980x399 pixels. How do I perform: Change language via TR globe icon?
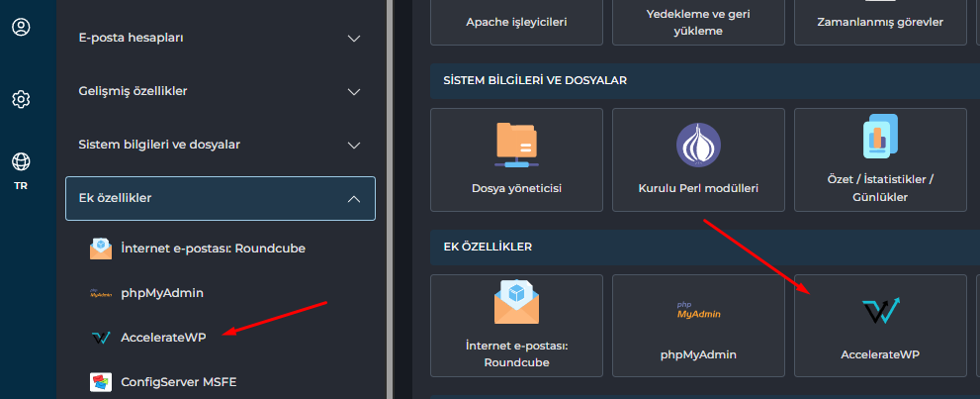click(21, 161)
